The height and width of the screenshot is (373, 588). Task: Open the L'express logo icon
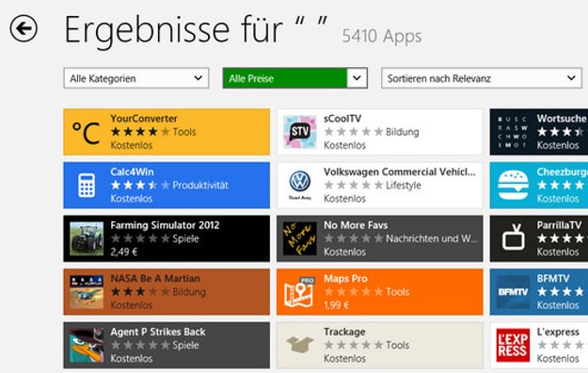pyautogui.click(x=513, y=345)
